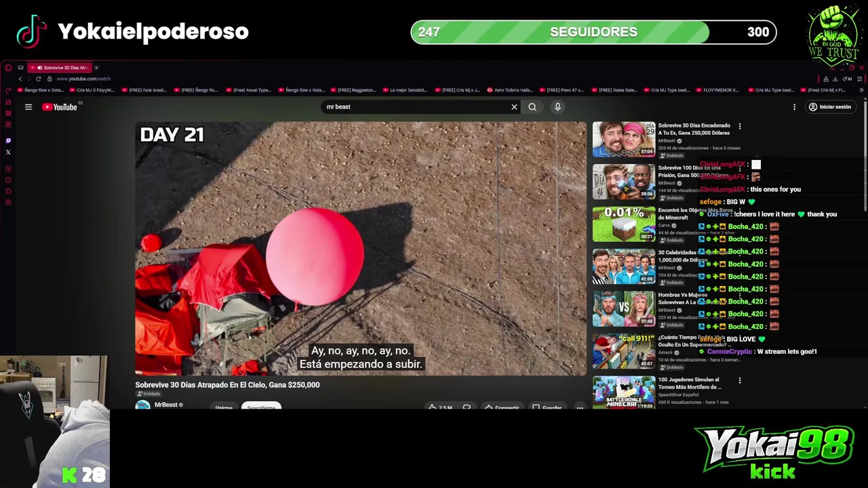Viewport: 868px width, 488px height.
Task: Open the 'La mejor Sensibili...' bookmark
Action: pos(405,90)
